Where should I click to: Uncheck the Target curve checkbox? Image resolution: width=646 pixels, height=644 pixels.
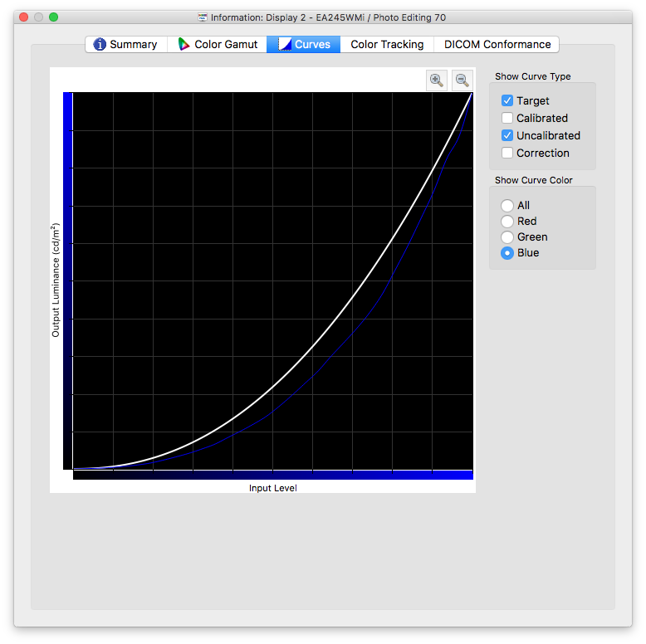(x=507, y=100)
